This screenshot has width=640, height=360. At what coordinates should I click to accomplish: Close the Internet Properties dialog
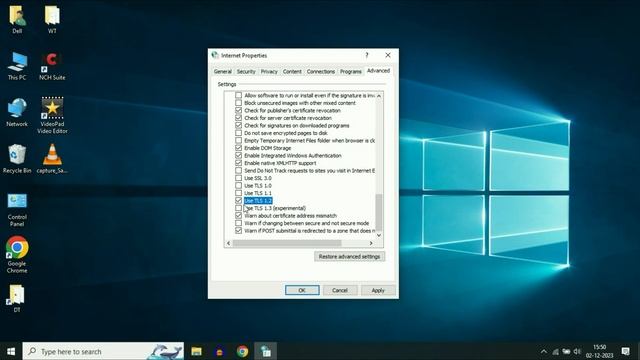point(388,55)
